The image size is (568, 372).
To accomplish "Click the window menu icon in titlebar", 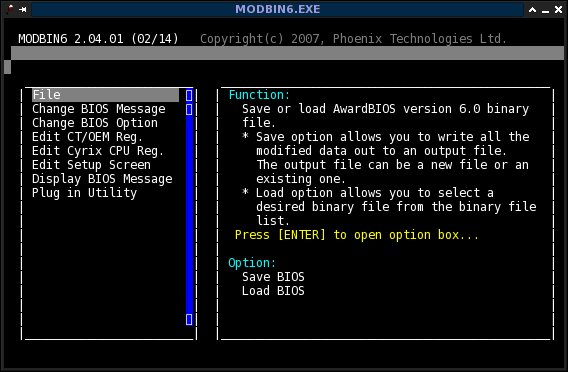I will pyautogui.click(x=10, y=9).
